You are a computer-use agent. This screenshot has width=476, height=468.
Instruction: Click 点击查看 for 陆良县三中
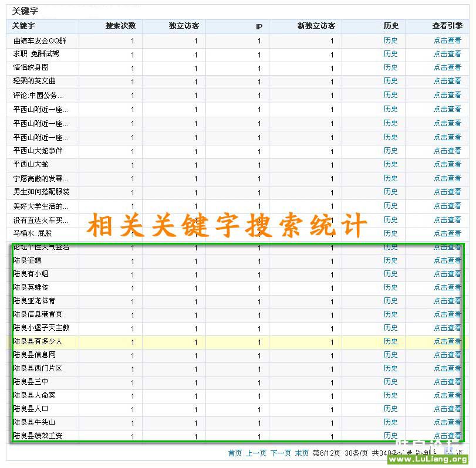pyautogui.click(x=447, y=382)
